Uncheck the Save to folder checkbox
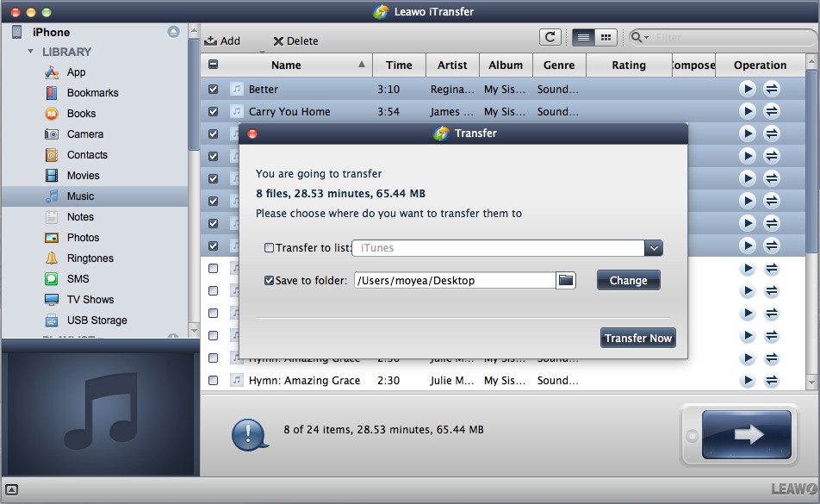Image resolution: width=820 pixels, height=504 pixels. click(x=270, y=280)
